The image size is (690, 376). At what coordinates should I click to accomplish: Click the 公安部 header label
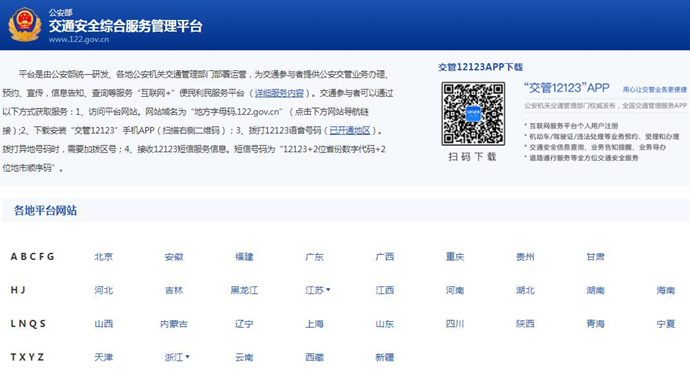[60, 12]
